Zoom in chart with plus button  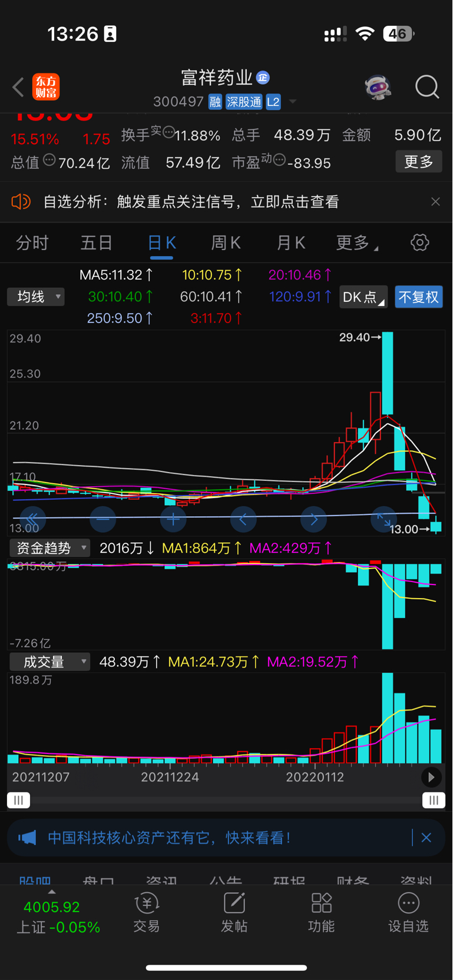173,519
